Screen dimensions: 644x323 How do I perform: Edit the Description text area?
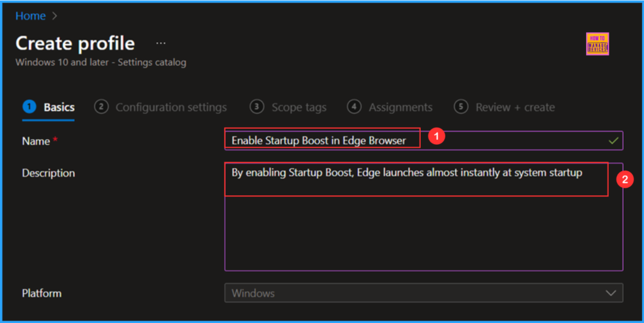point(424,217)
